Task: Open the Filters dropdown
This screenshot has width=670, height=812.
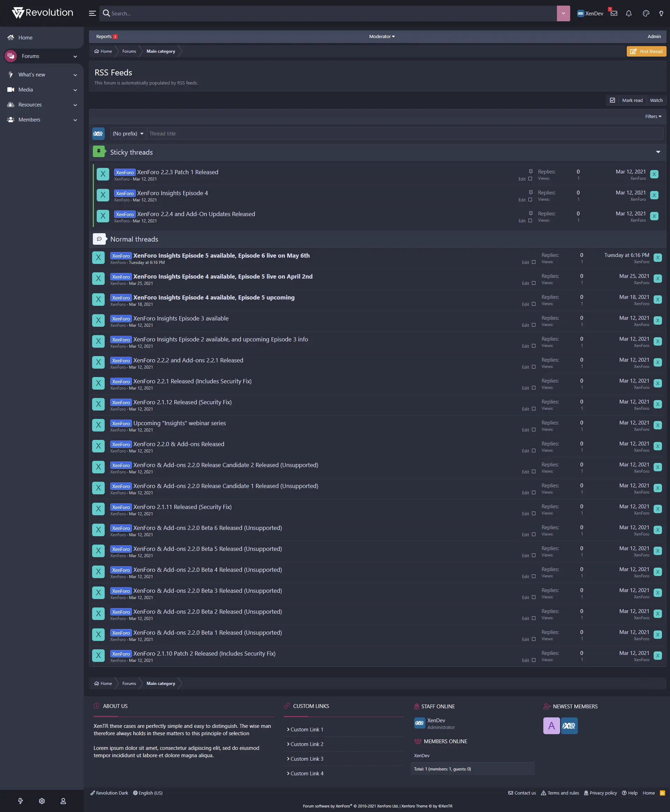Action: 653,117
